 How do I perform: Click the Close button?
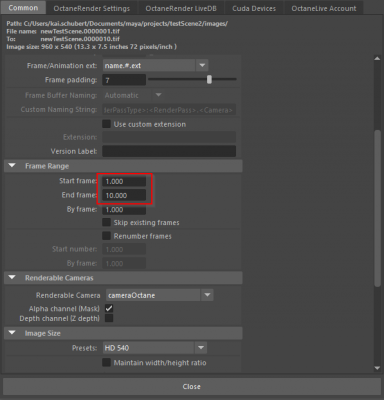tap(192, 386)
